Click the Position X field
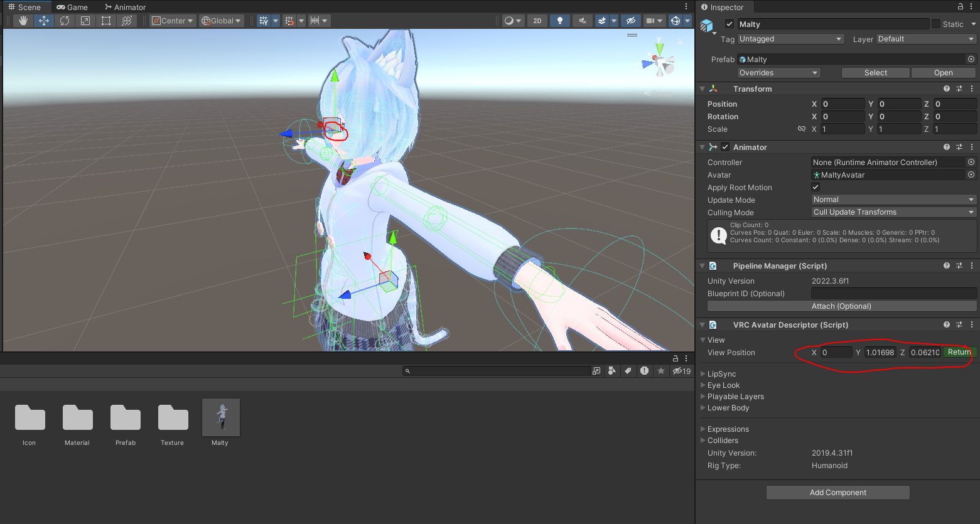 (843, 104)
